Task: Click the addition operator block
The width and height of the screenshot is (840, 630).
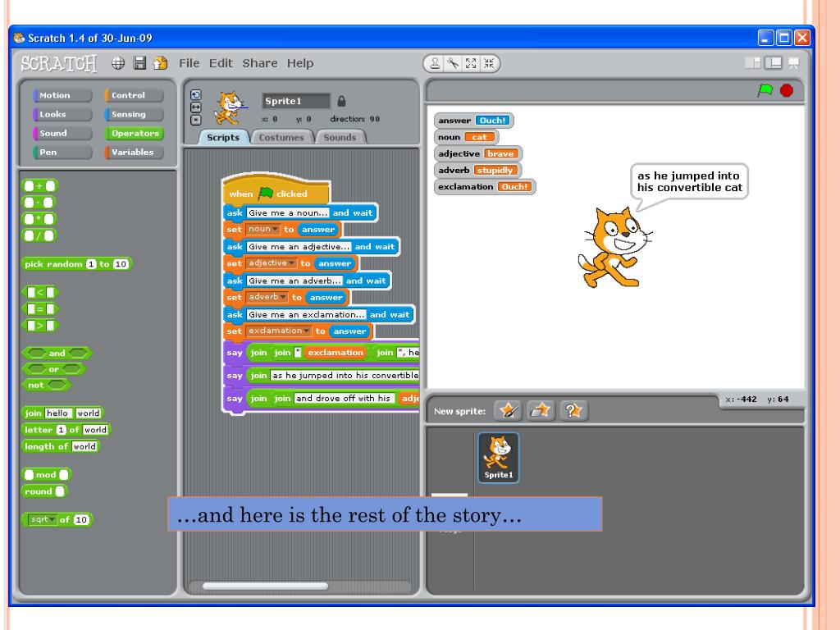Action: coord(39,186)
